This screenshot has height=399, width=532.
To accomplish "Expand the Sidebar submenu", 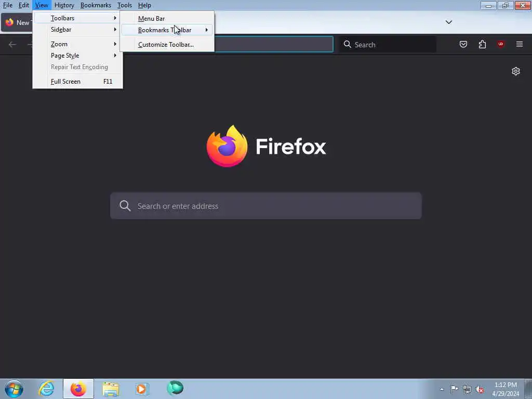I will (78, 30).
